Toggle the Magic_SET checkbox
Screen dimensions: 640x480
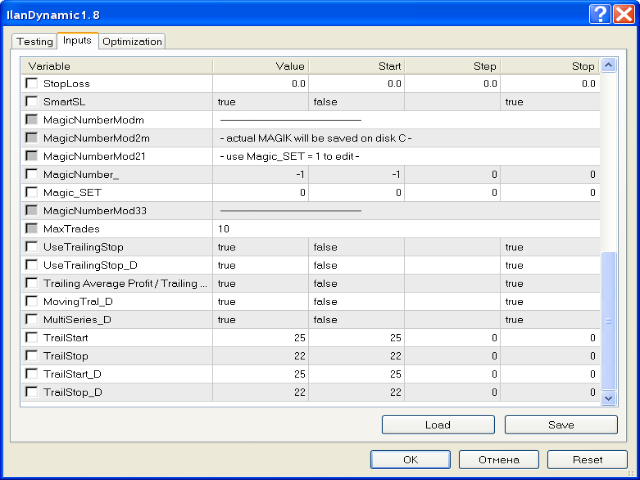(31, 192)
